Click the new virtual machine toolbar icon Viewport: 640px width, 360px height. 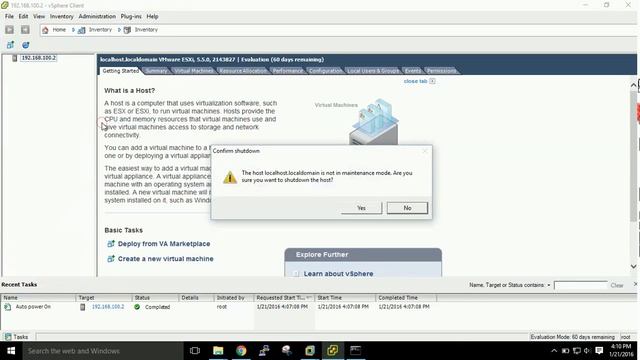coord(10,45)
